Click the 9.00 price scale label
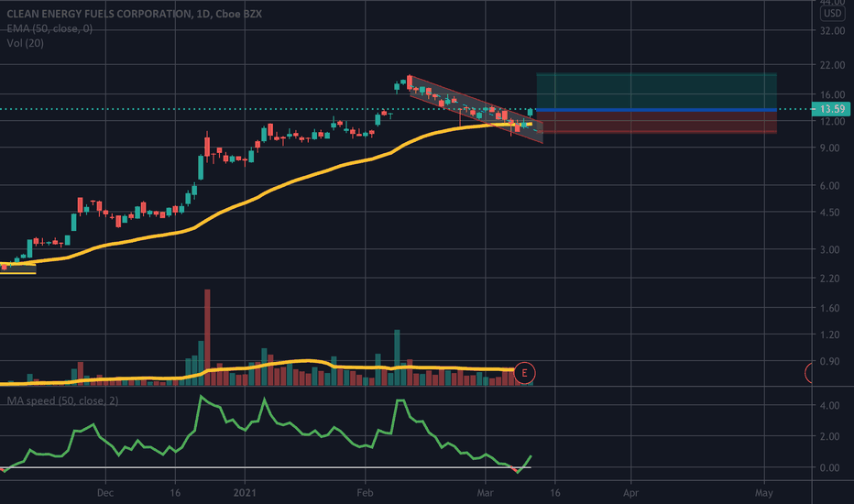The height and width of the screenshot is (504, 854). (829, 148)
